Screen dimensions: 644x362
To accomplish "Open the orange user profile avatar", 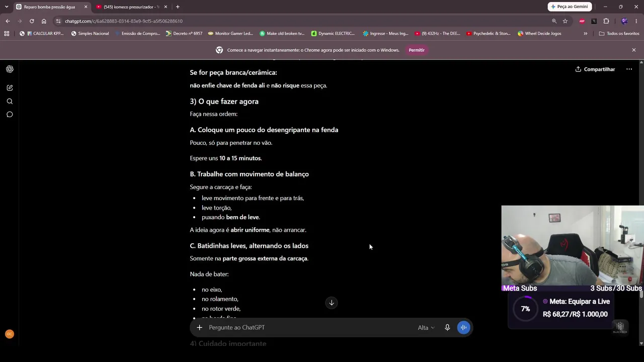I will [10, 334].
